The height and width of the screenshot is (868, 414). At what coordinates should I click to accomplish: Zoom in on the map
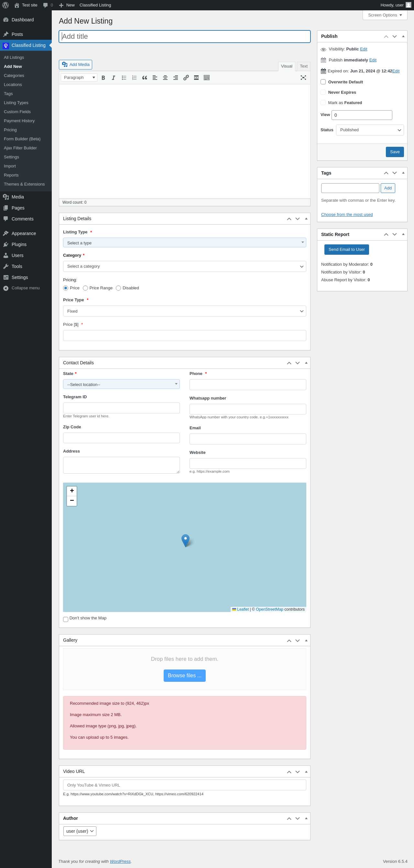72,491
